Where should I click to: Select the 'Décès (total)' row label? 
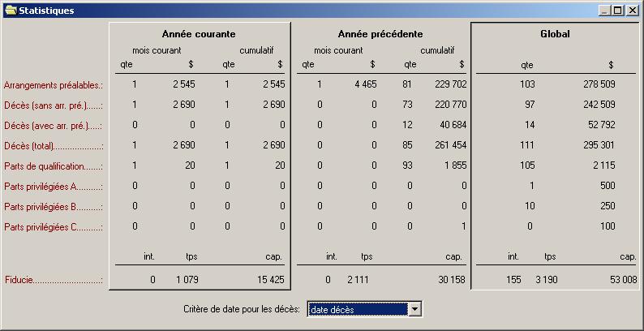54,145
